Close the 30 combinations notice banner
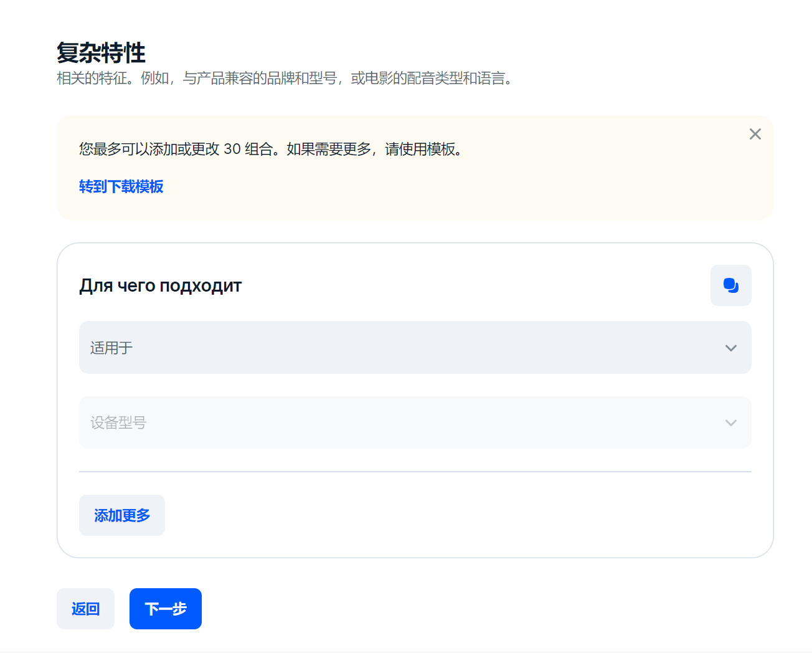This screenshot has width=812, height=653. pyautogui.click(x=755, y=134)
